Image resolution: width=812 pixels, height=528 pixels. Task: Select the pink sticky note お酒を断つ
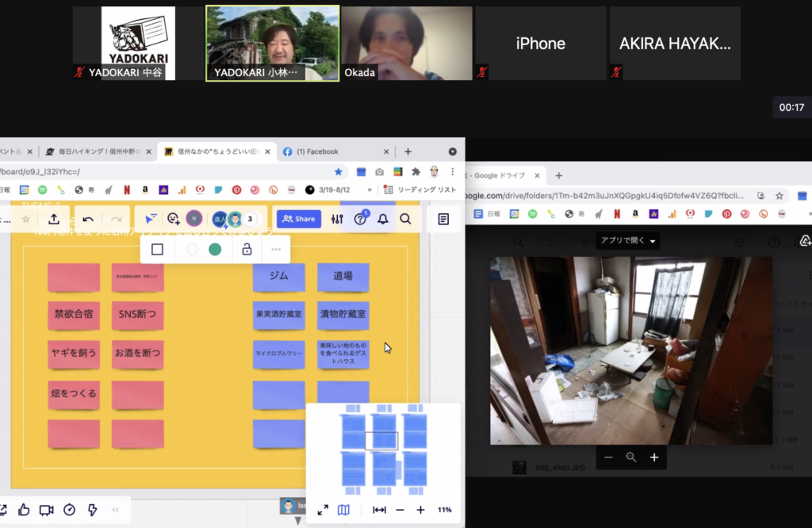tap(137, 354)
